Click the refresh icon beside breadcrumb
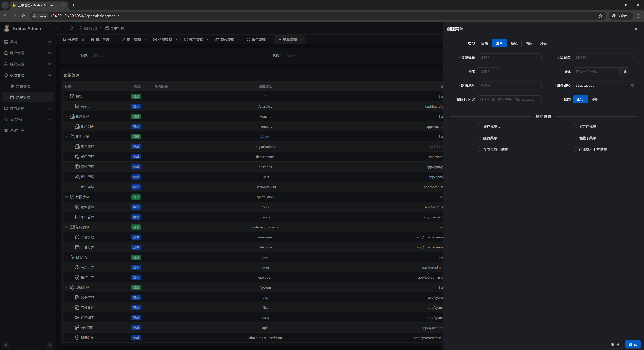This screenshot has height=350, width=644. (71, 28)
